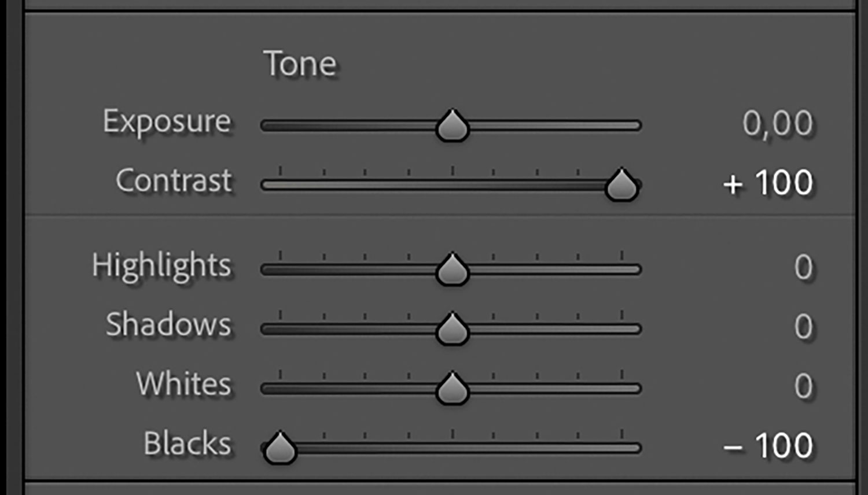The image size is (868, 495).
Task: Click the Tone section heading
Action: (300, 64)
